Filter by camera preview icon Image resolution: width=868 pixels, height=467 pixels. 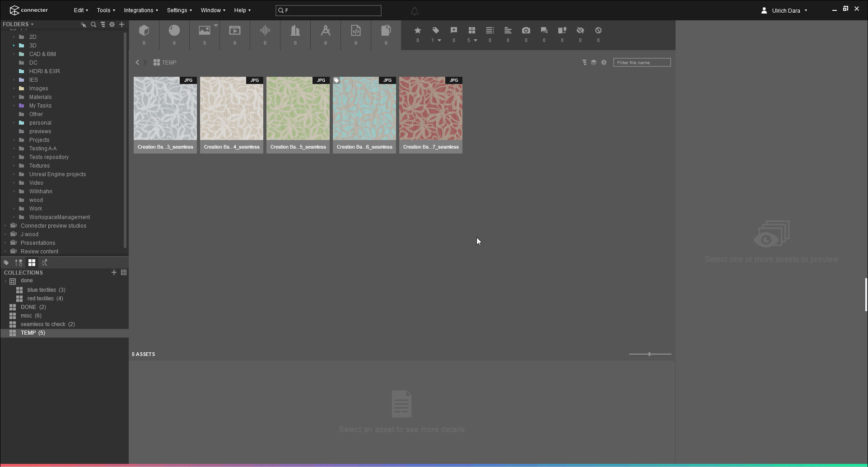(526, 30)
